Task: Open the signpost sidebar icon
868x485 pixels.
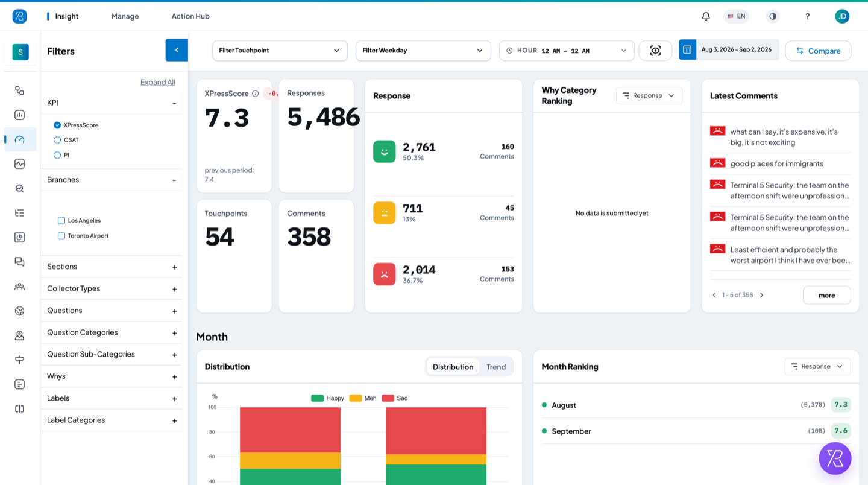Action: pyautogui.click(x=19, y=360)
